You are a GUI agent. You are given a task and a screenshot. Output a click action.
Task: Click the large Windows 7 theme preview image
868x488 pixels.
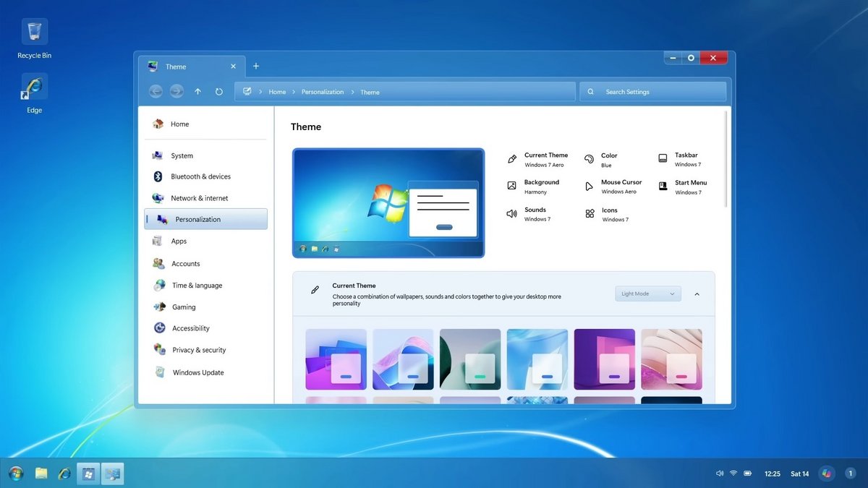[x=388, y=203]
